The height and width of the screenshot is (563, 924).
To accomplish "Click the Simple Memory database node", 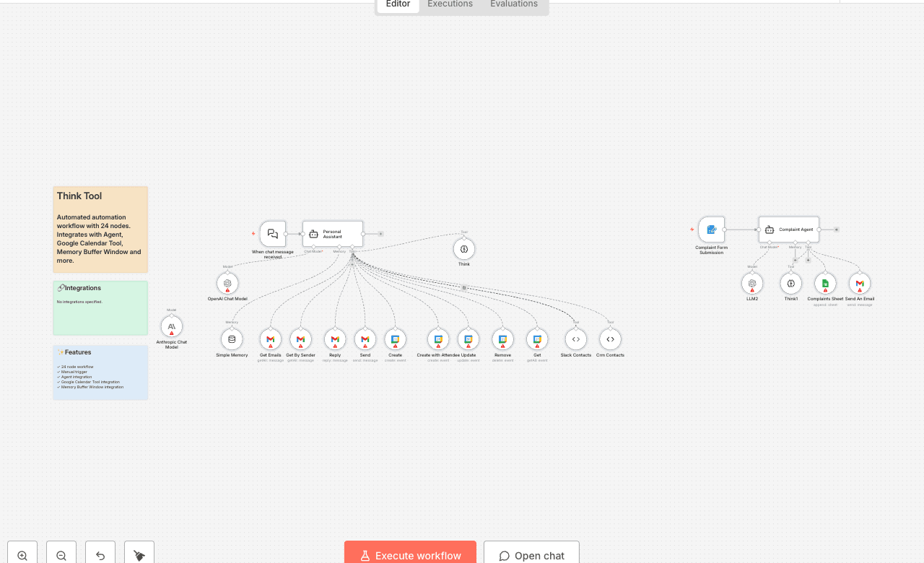I will 232,339.
